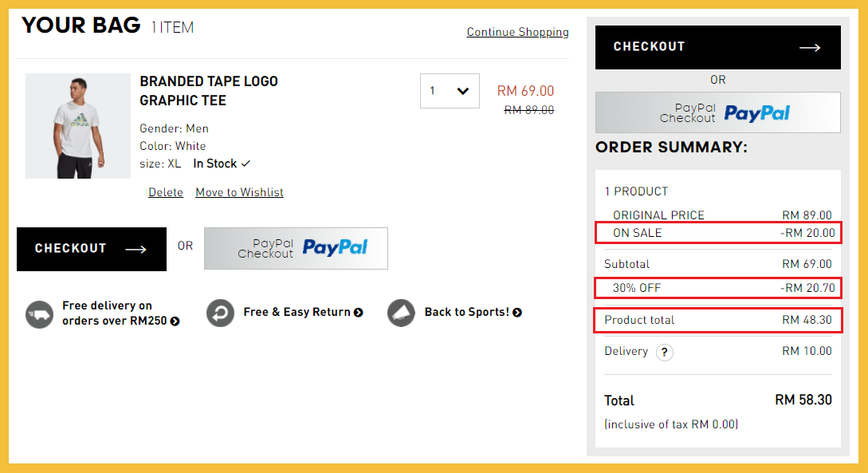Click the In Stock checkmark icon
The width and height of the screenshot is (868, 473).
coord(245,164)
